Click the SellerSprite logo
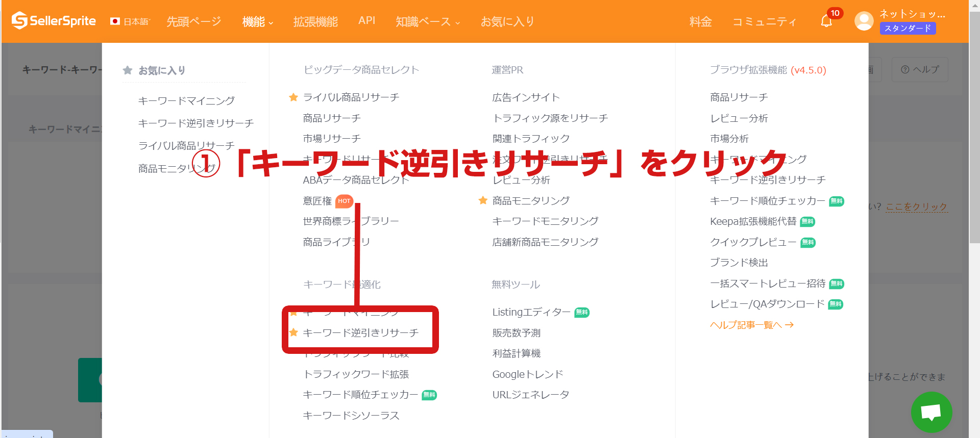The width and height of the screenshot is (980, 438). coord(54,21)
